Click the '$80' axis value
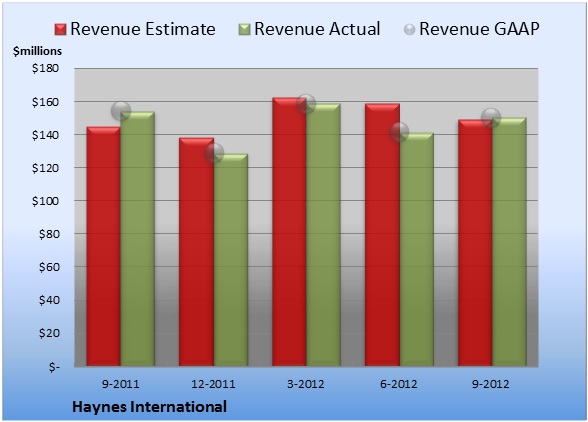This screenshot has width=588, height=422. (x=49, y=234)
